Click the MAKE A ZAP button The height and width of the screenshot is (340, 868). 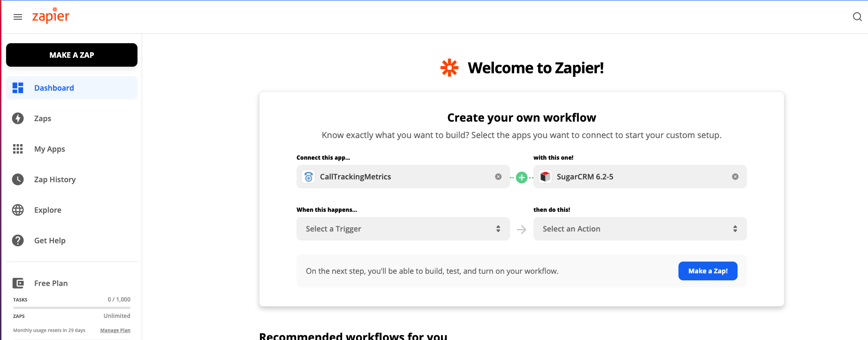pos(72,55)
